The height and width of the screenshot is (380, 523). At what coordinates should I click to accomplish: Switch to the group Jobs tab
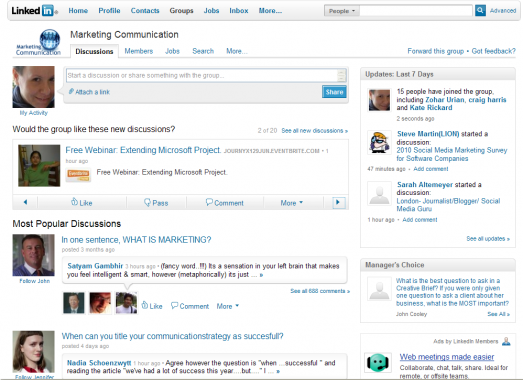click(172, 51)
